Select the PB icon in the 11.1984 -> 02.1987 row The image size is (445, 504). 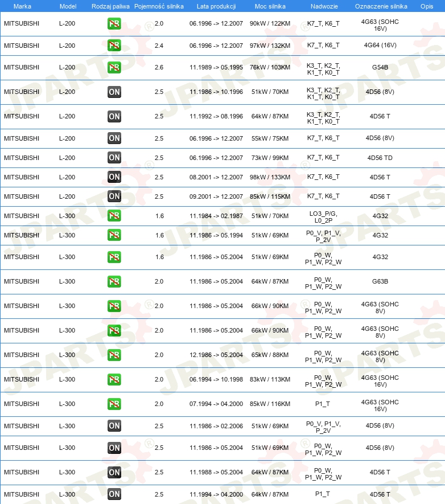tap(114, 216)
